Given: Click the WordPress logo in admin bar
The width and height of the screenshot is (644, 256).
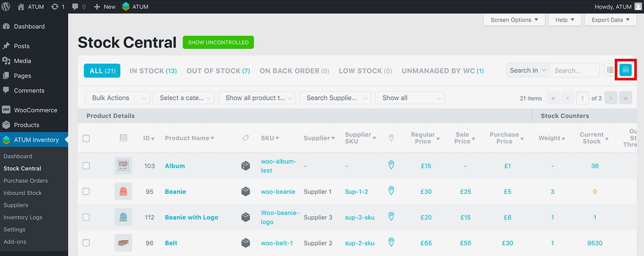Looking at the screenshot, I should pos(6,7).
